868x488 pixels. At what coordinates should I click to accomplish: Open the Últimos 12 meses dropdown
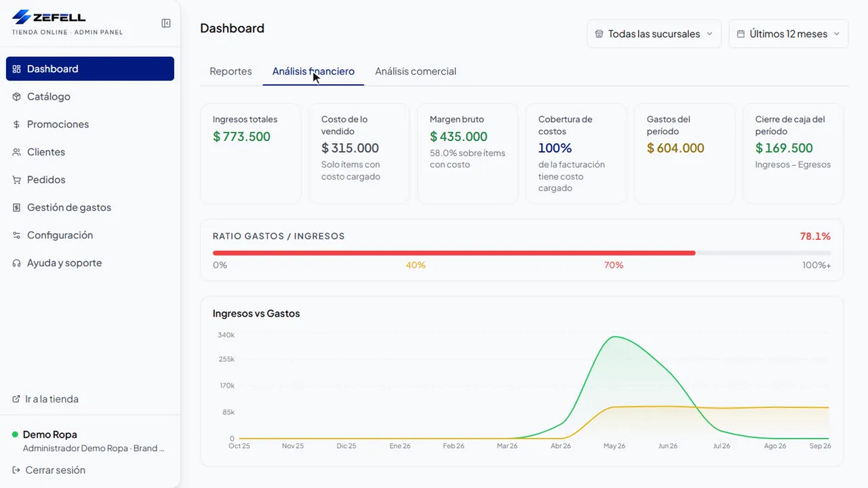click(788, 34)
